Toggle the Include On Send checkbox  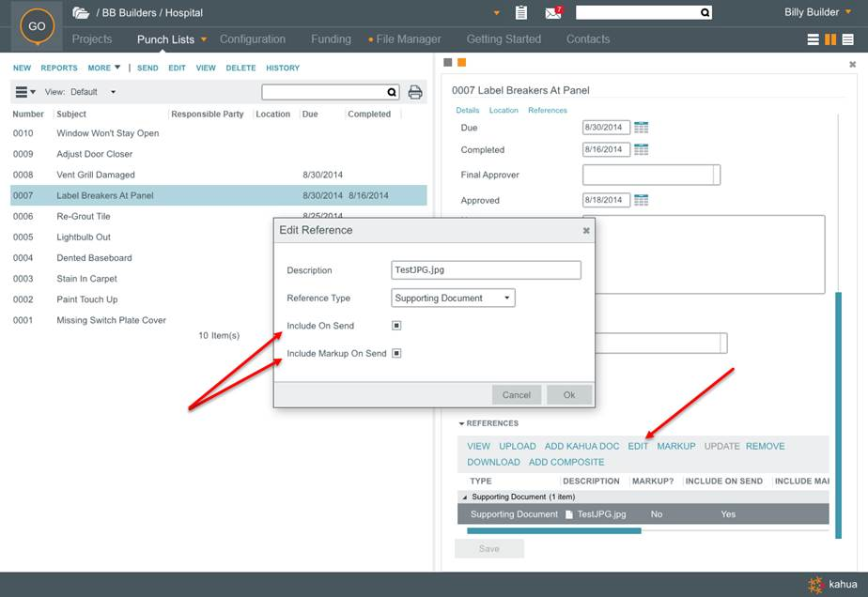coord(396,326)
